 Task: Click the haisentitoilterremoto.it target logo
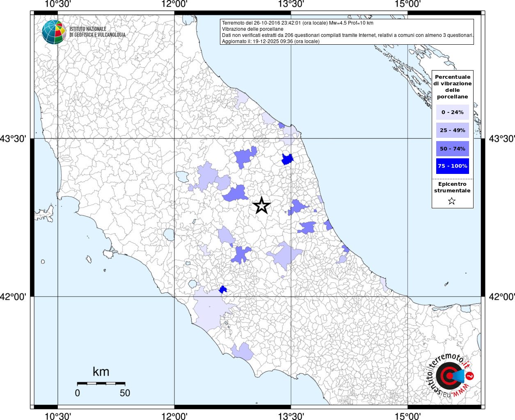click(x=449, y=376)
